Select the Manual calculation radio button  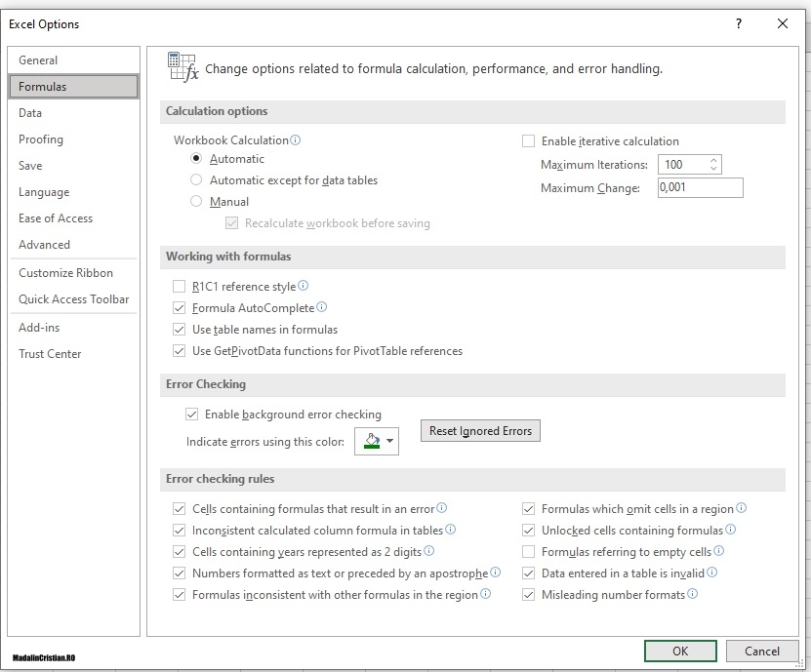pos(194,201)
